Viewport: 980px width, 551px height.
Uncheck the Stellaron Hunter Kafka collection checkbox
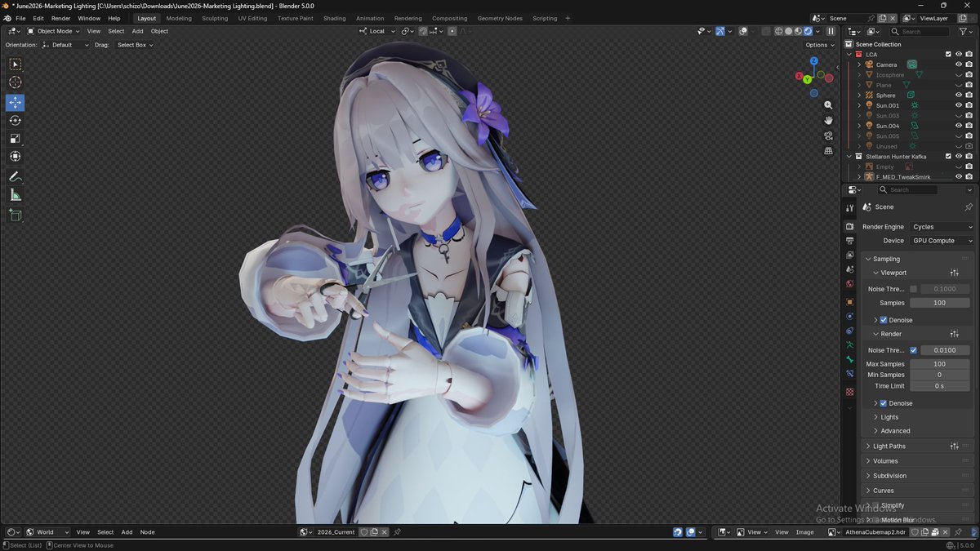pos(948,156)
